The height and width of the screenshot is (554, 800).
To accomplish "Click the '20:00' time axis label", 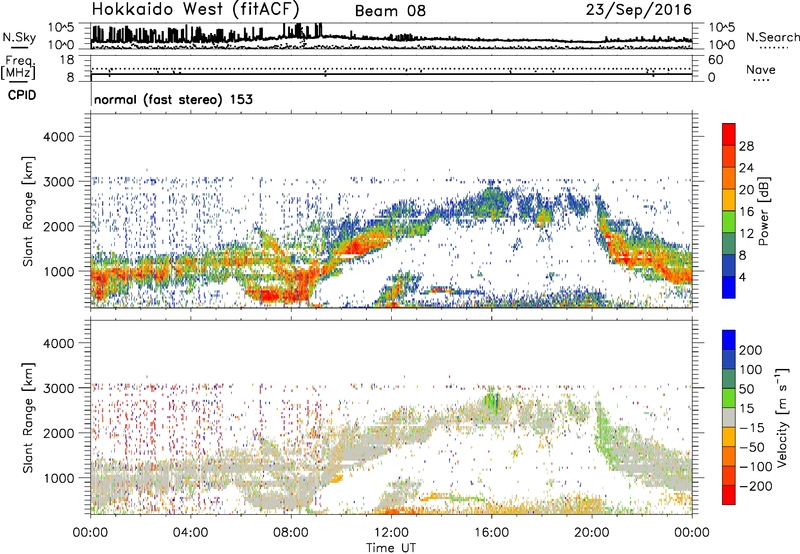I will [592, 533].
